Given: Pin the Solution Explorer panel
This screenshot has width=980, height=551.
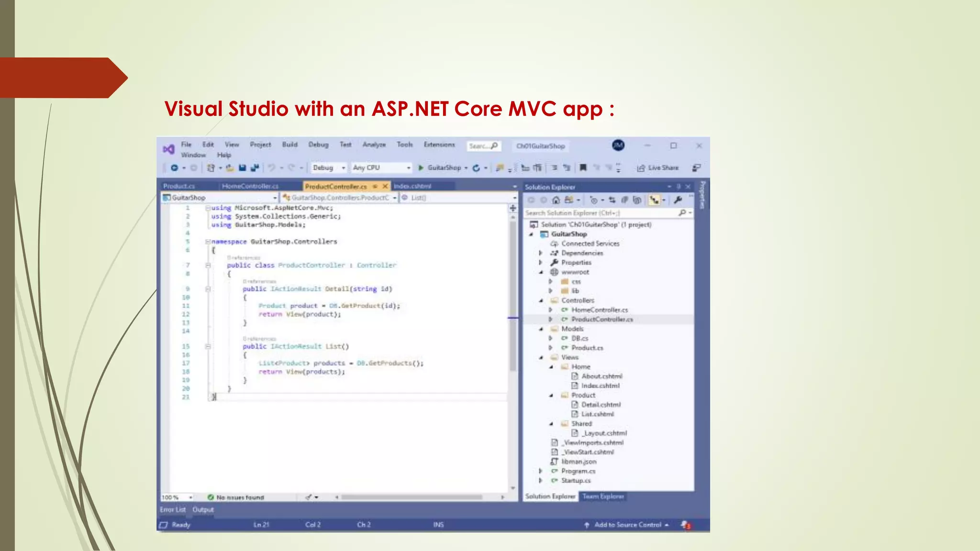Looking at the screenshot, I should [679, 187].
